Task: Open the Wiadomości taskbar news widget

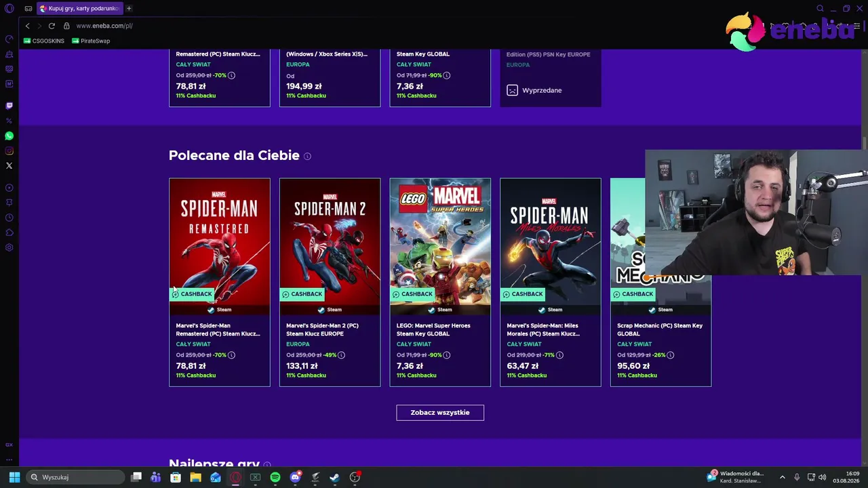Action: pos(736,477)
